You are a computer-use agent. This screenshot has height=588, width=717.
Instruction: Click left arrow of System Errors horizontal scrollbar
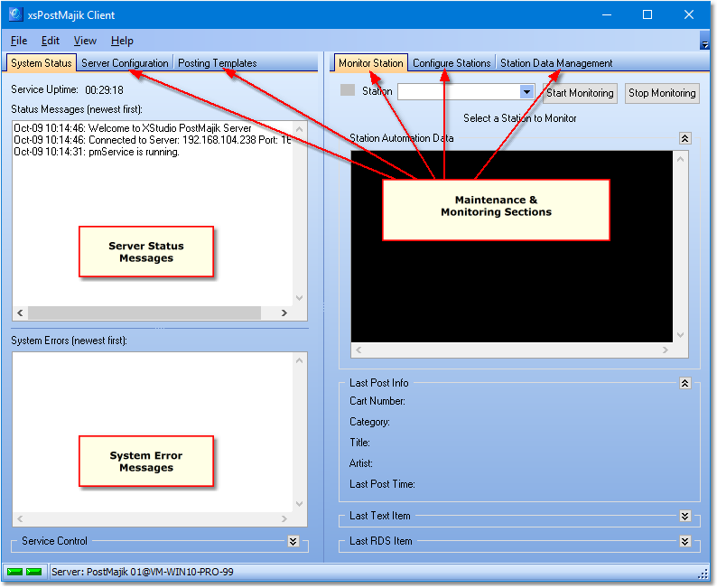point(20,519)
